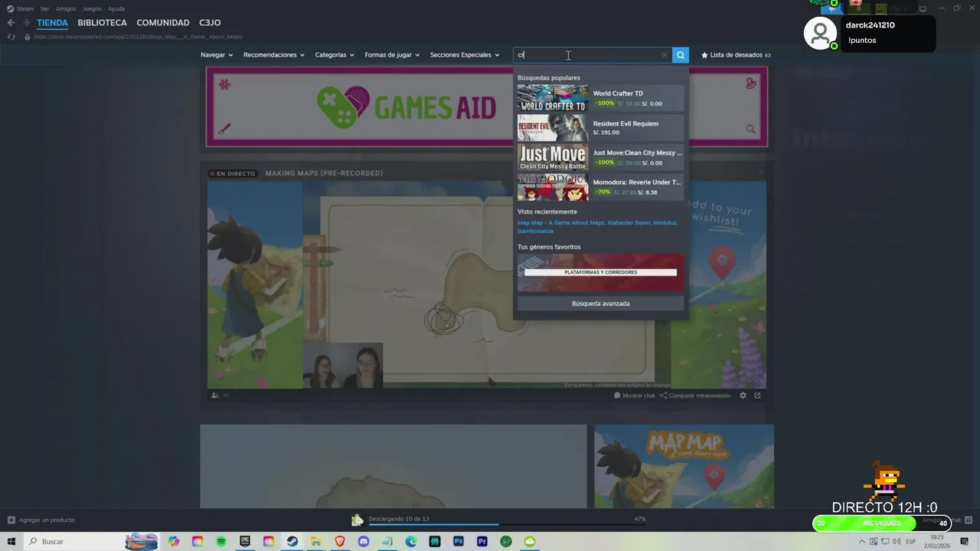The height and width of the screenshot is (551, 980).
Task: Select Resident Evil Requiem suggestion
Action: click(x=600, y=128)
